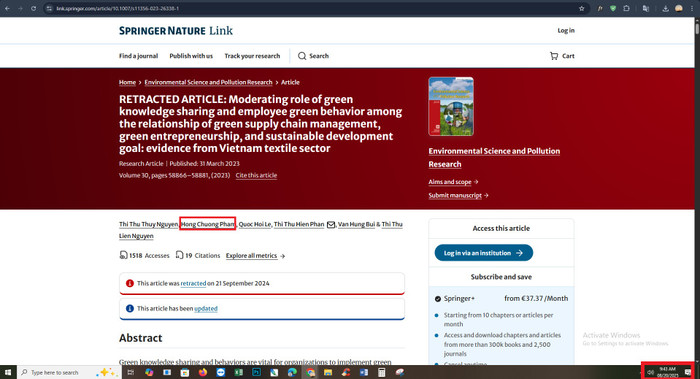Bookmark this page with the star icon

tap(581, 8)
